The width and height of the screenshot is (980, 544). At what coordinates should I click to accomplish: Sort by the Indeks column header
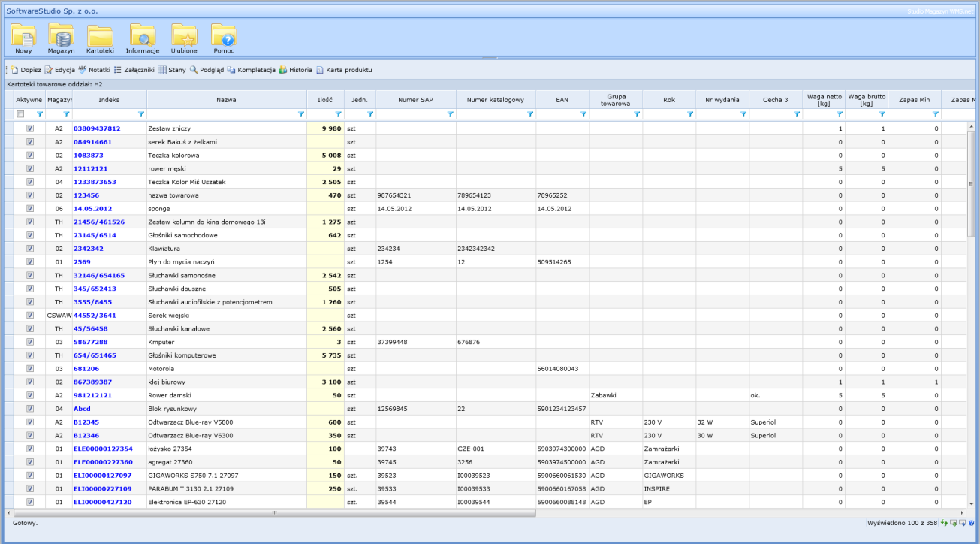tap(110, 99)
